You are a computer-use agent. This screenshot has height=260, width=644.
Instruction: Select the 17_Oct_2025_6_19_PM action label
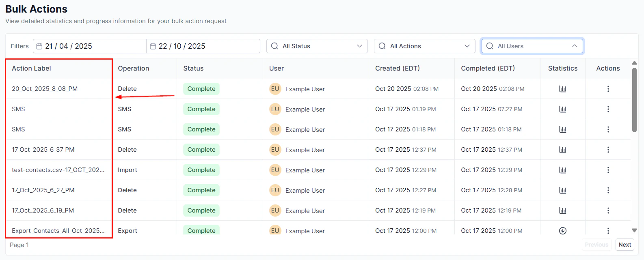click(x=43, y=211)
